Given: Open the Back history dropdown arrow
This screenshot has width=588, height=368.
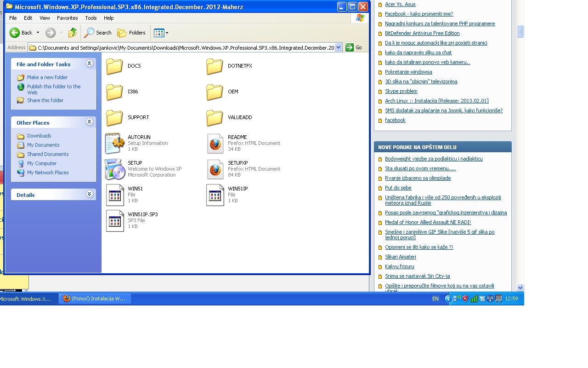Looking at the screenshot, I should [x=38, y=33].
